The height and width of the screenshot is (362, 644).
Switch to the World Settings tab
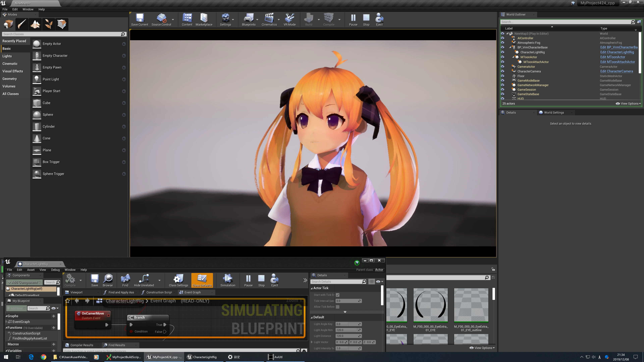pos(554,112)
